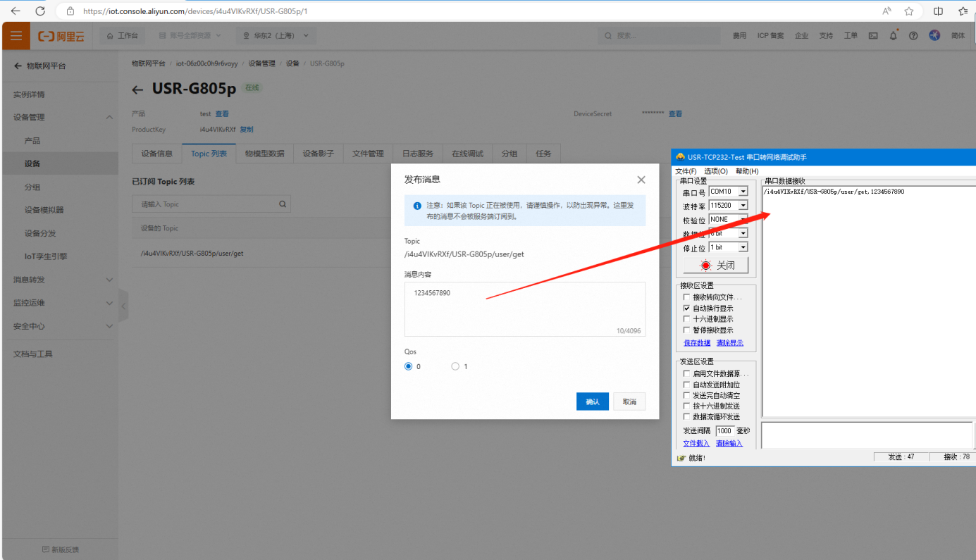Close the 发布消息 dialog with X

[641, 180]
